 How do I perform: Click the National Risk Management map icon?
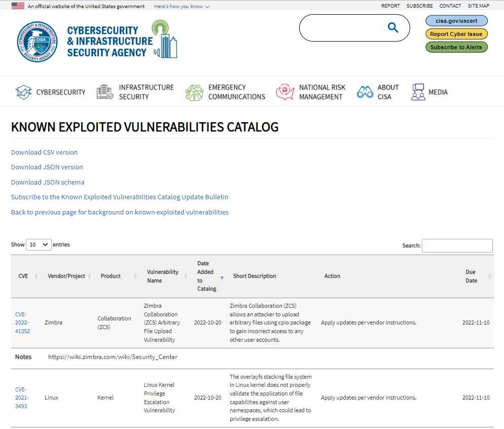285,92
